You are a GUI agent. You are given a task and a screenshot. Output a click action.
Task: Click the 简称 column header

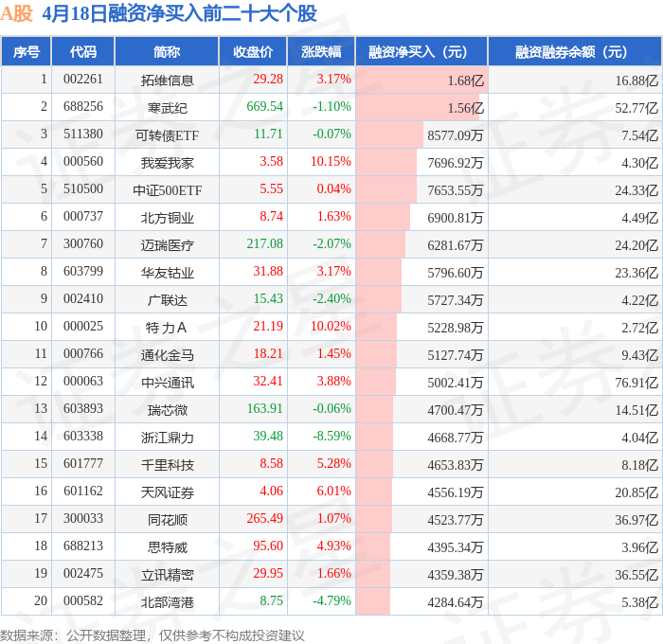[167, 51]
